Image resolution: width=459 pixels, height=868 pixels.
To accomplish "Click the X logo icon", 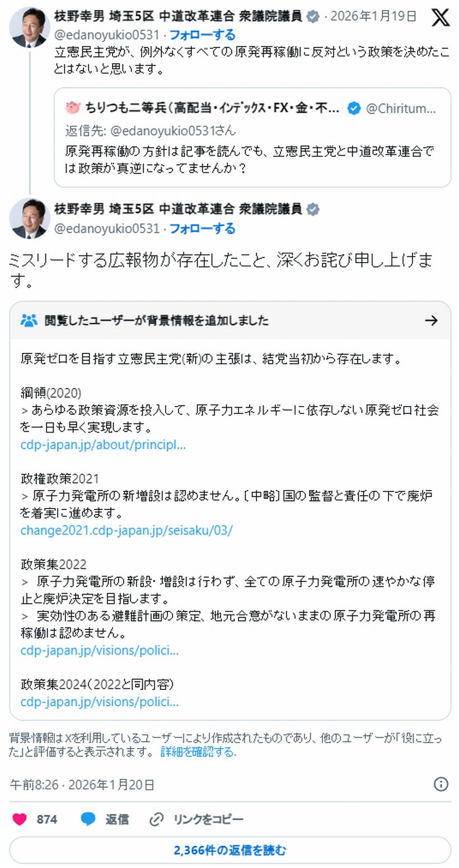I will pyautogui.click(x=441, y=17).
